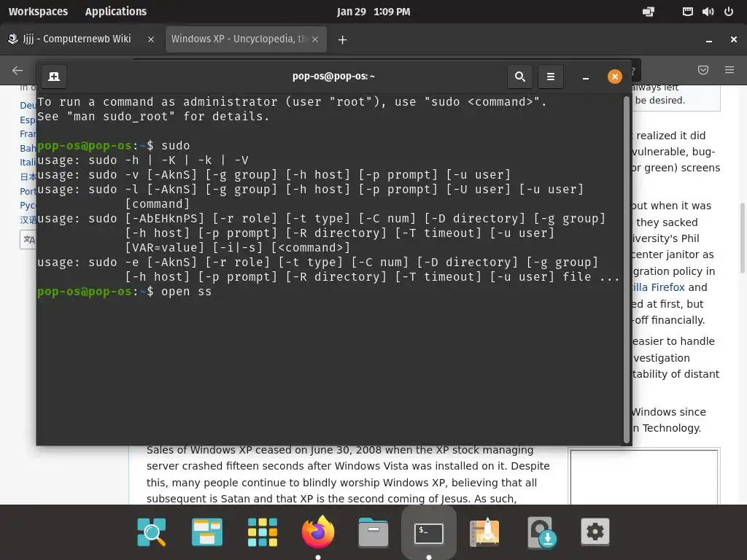Open the Applications menu in top panel

point(116,12)
